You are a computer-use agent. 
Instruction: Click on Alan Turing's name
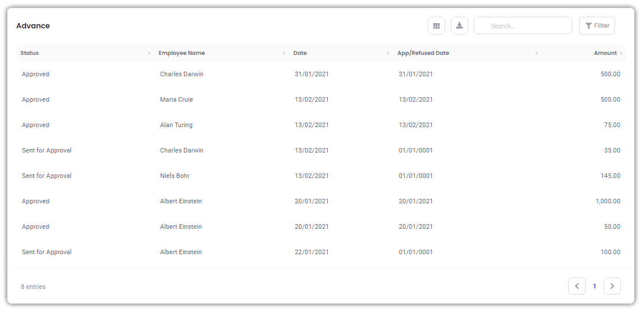(x=176, y=125)
